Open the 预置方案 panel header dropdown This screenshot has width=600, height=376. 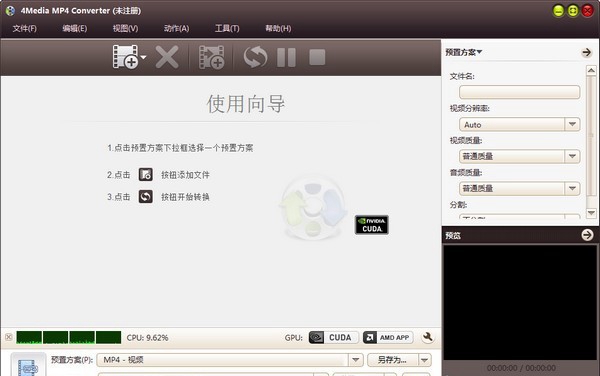463,52
